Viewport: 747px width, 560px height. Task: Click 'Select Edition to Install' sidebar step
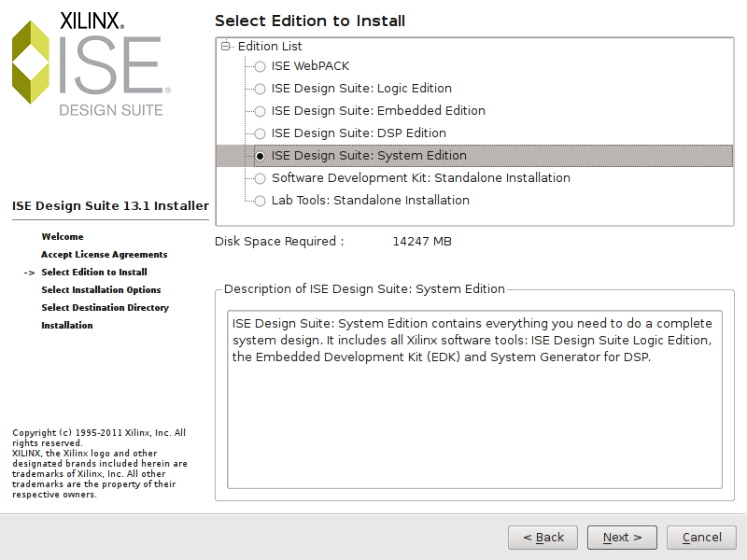94,272
